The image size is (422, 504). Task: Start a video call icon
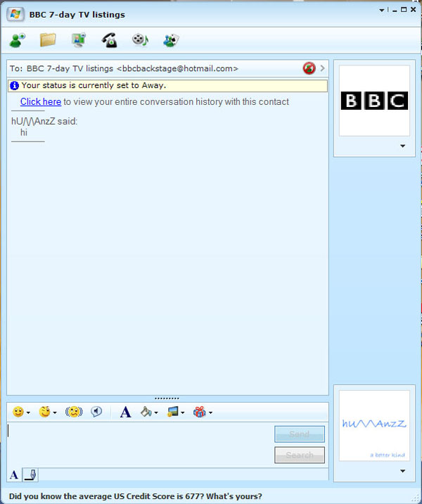click(x=79, y=40)
